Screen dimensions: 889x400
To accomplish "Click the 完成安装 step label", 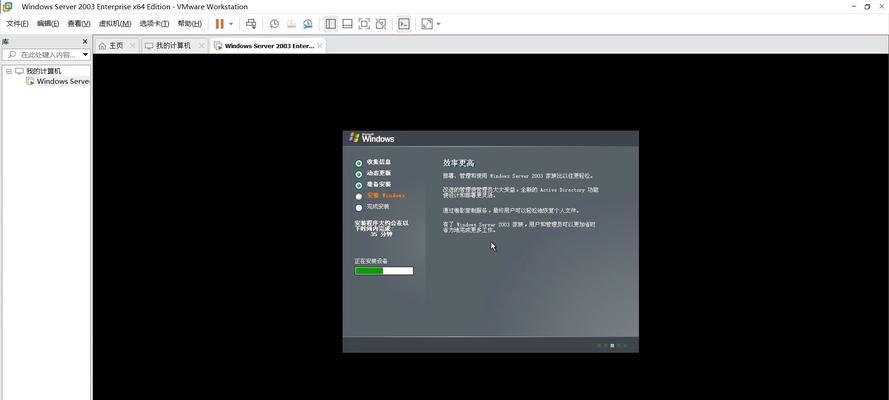I will pos(378,207).
